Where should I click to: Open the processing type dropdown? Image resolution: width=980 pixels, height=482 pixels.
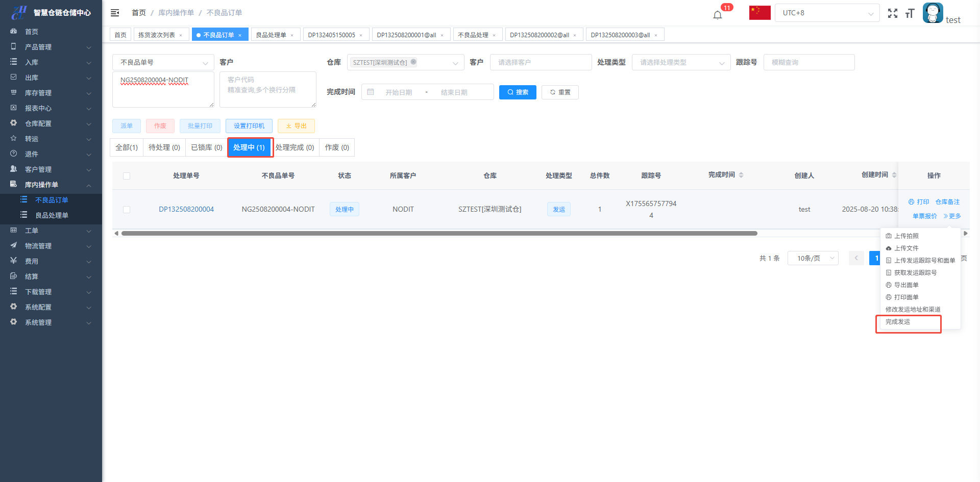681,63
